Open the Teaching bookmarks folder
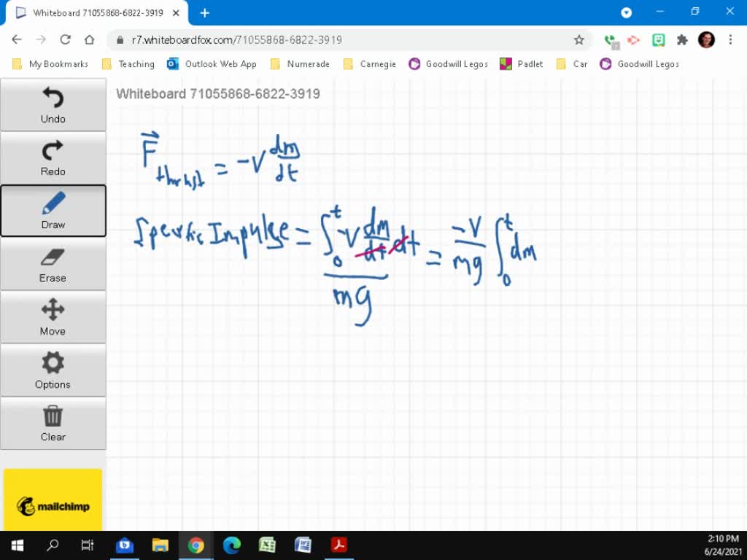Screen dimensions: 747x560 pos(128,64)
